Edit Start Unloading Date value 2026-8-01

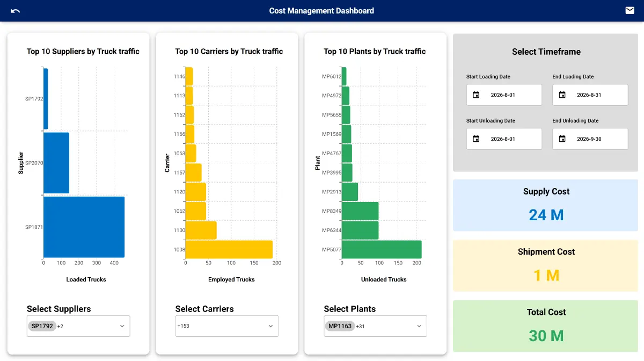tap(503, 139)
